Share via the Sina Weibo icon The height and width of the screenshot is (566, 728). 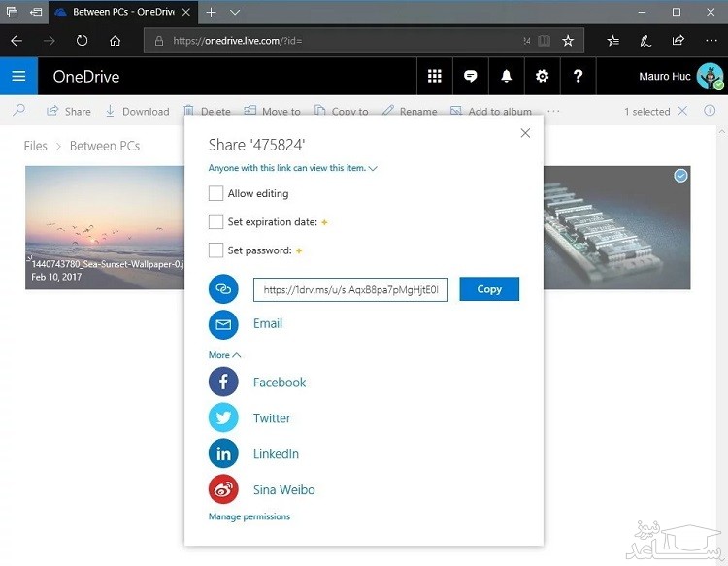(x=223, y=490)
